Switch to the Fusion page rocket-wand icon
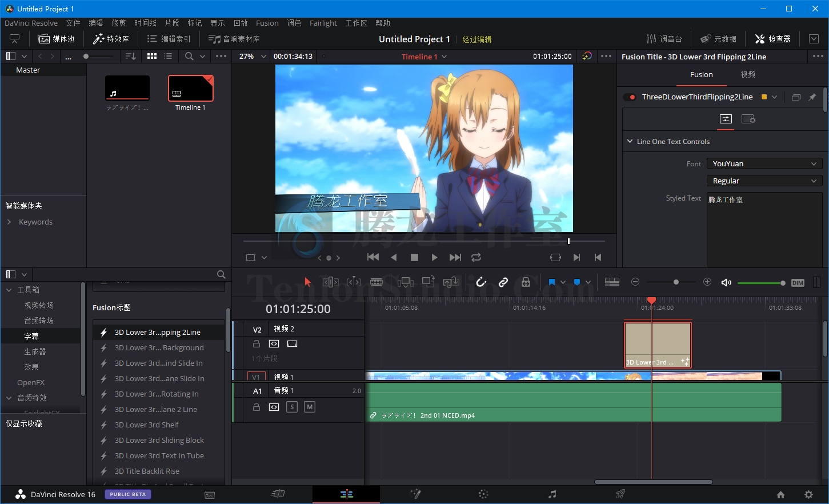 415,494
